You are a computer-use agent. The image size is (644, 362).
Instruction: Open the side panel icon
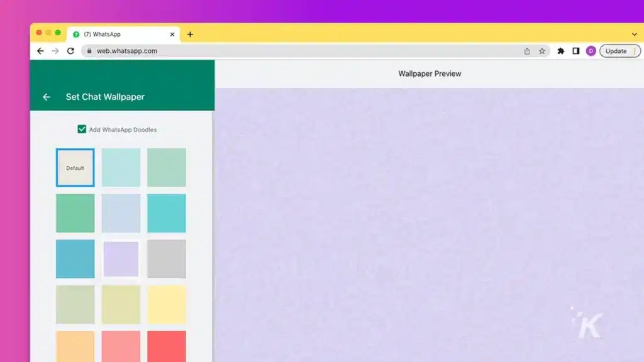pyautogui.click(x=576, y=51)
